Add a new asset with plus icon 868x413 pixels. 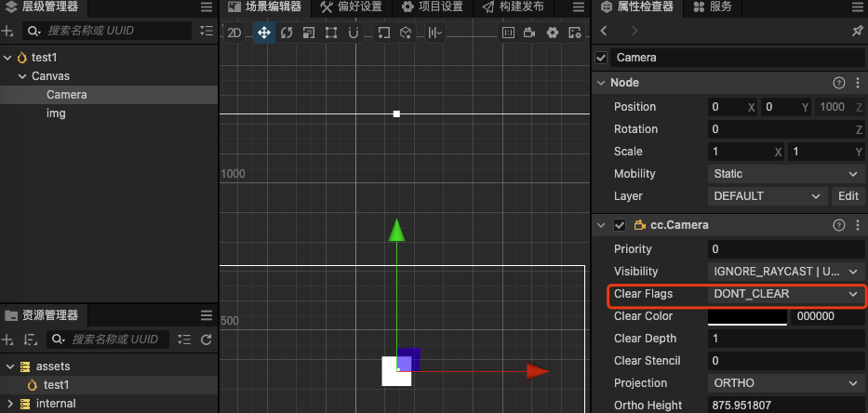point(7,340)
